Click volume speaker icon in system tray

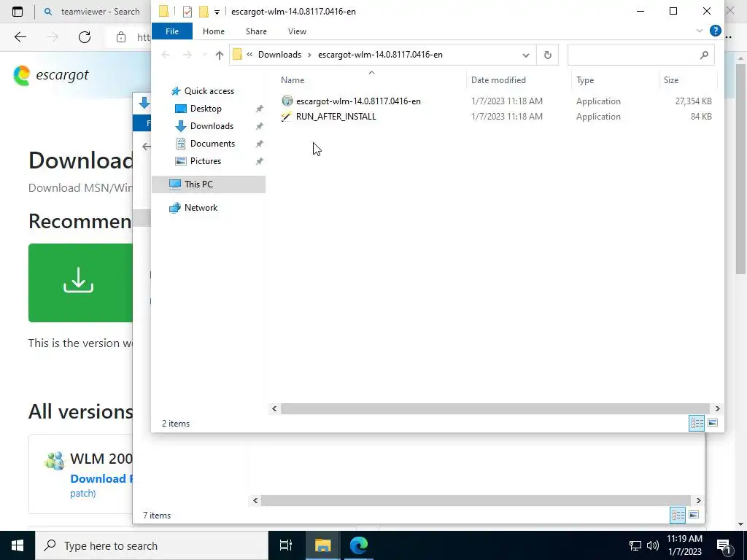click(653, 545)
